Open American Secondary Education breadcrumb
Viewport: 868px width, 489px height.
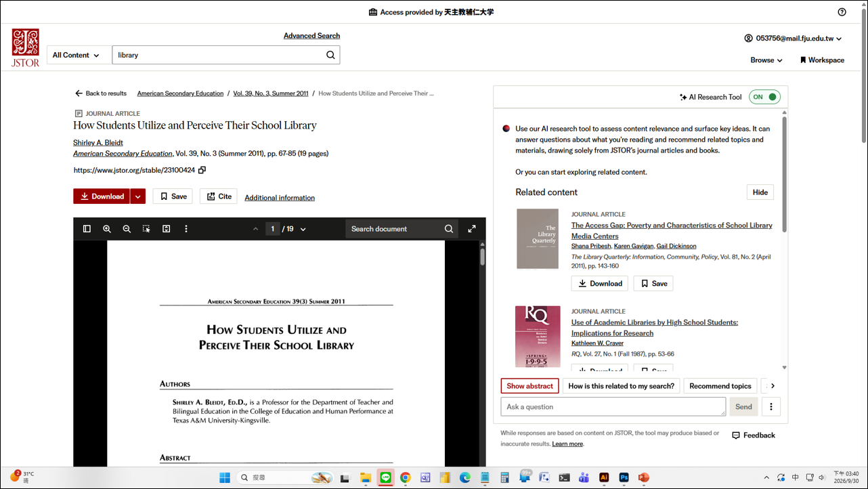180,93
